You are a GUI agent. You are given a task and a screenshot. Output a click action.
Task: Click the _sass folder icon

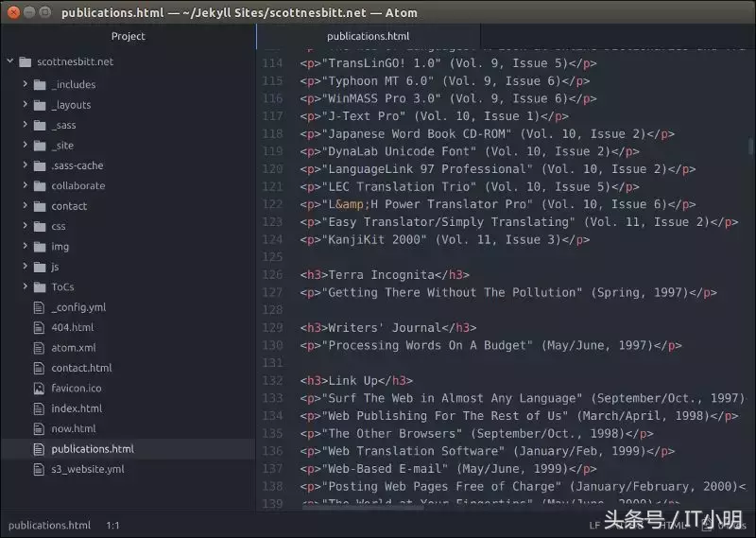click(x=40, y=126)
